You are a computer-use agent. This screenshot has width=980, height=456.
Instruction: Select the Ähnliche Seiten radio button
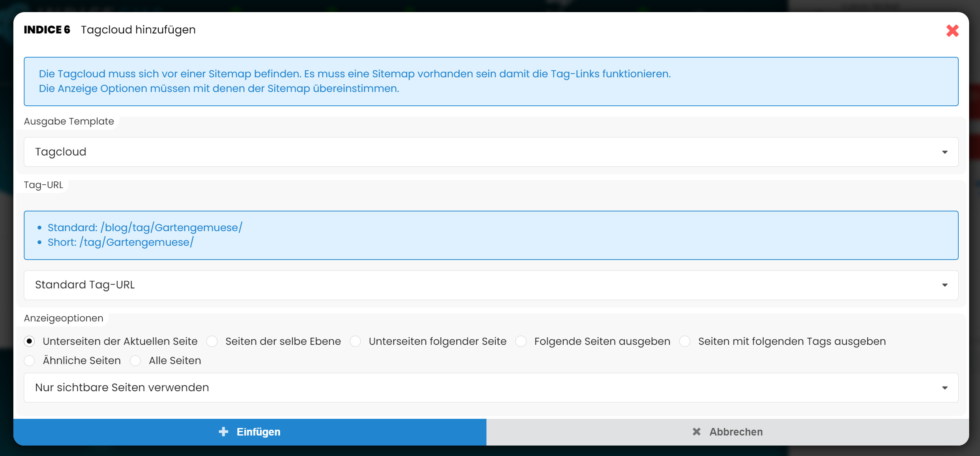(29, 361)
